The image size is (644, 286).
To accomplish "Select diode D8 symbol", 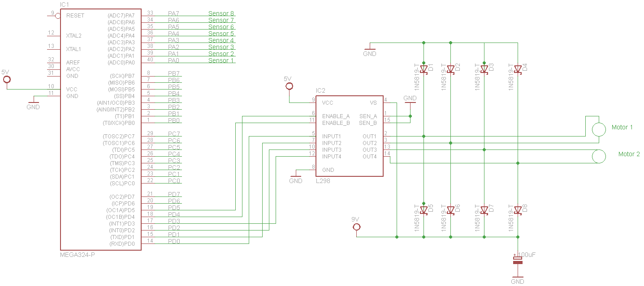I will coord(518,210).
